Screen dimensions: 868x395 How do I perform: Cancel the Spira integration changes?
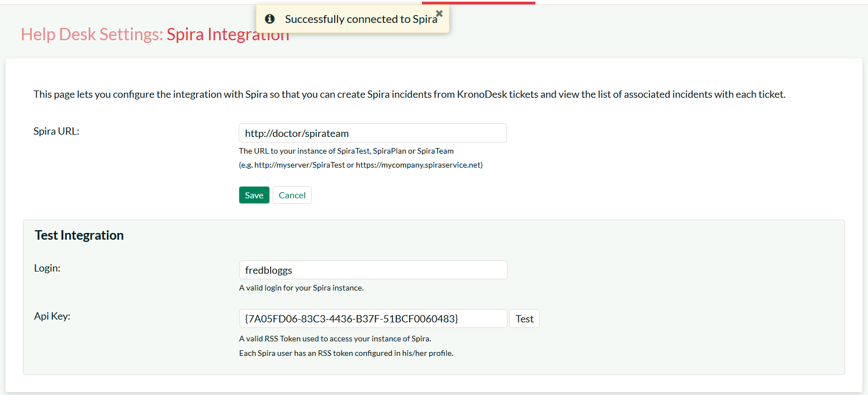click(292, 195)
